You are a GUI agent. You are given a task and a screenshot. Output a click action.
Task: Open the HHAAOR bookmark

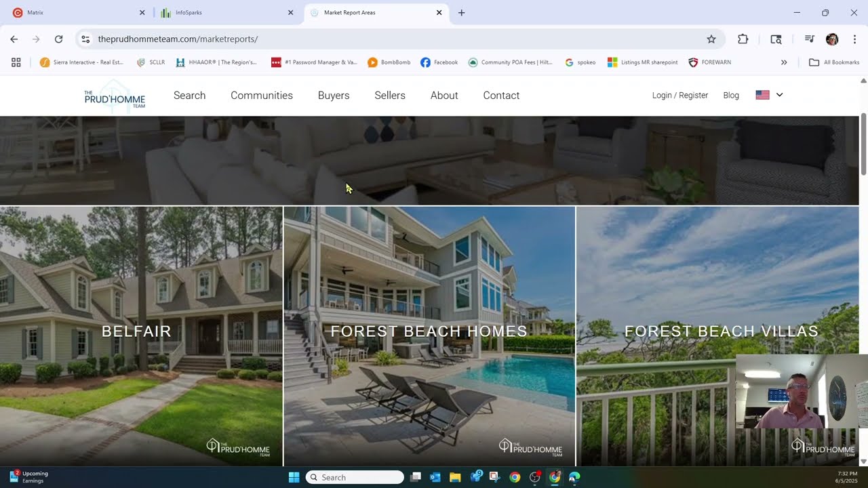point(216,62)
